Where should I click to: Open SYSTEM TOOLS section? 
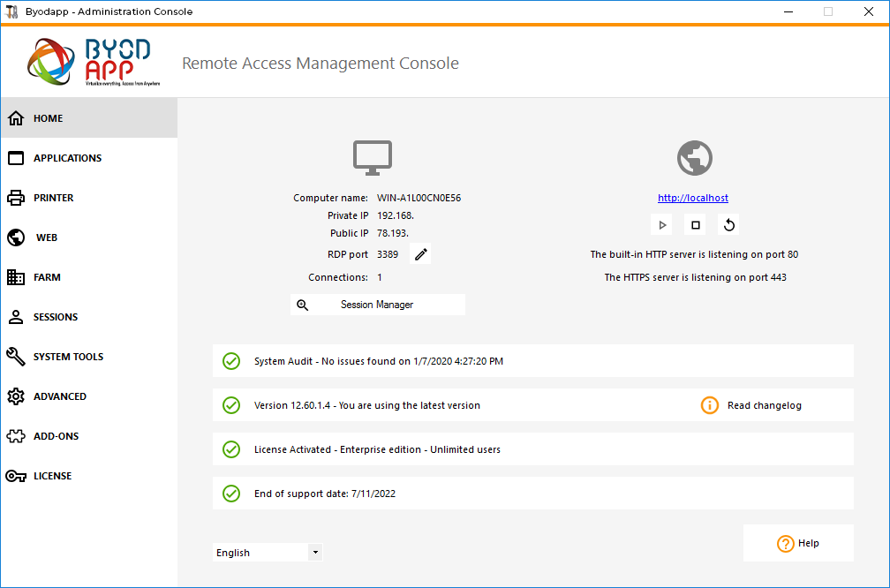tap(89, 357)
